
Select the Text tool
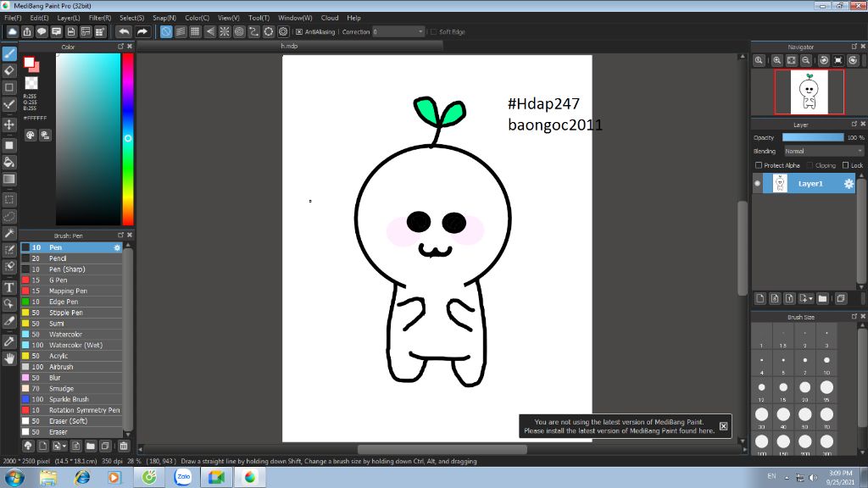click(9, 287)
